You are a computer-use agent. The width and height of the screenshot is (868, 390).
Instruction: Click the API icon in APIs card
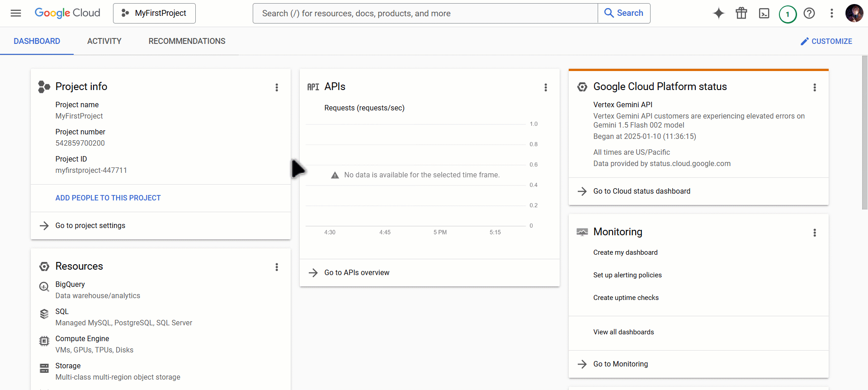pos(313,87)
